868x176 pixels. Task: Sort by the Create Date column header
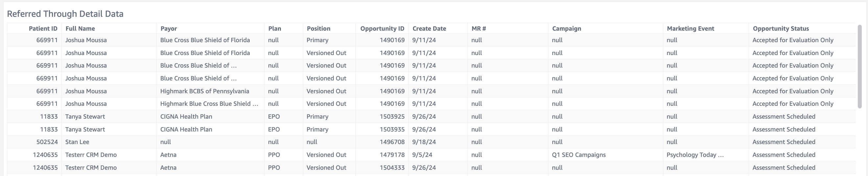(x=429, y=29)
